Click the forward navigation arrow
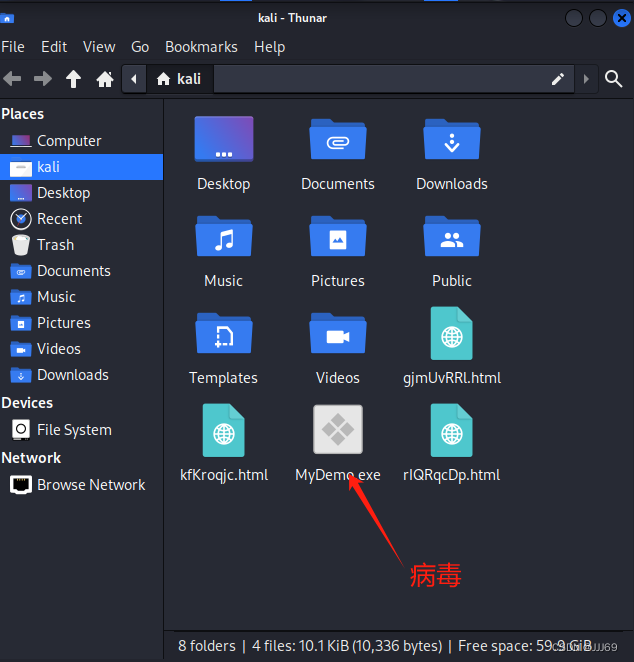The height and width of the screenshot is (662, 634). click(42, 78)
